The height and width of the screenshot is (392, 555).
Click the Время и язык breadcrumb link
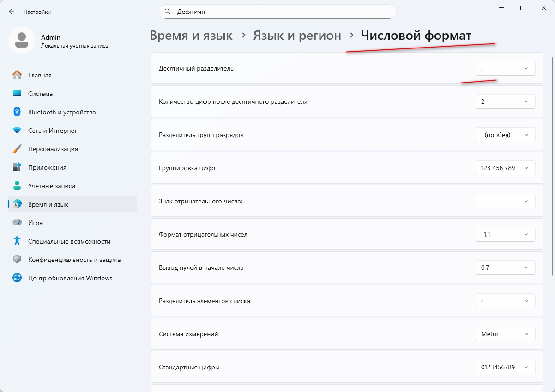pos(191,36)
